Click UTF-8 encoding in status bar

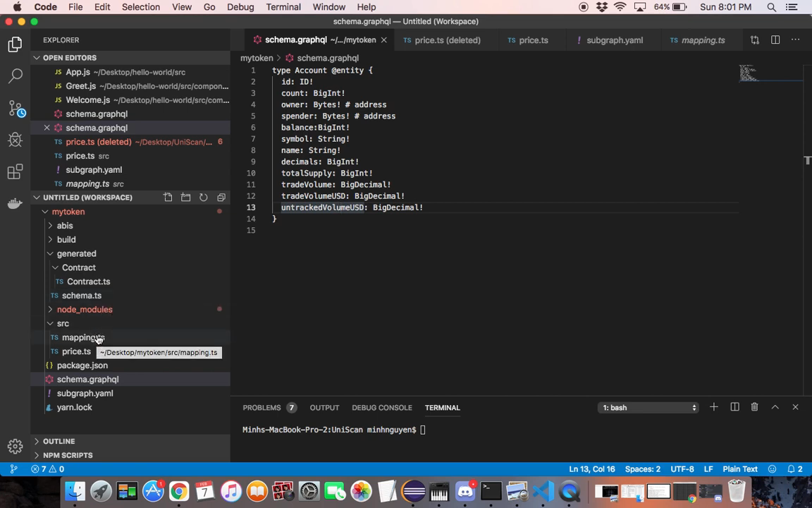click(682, 469)
